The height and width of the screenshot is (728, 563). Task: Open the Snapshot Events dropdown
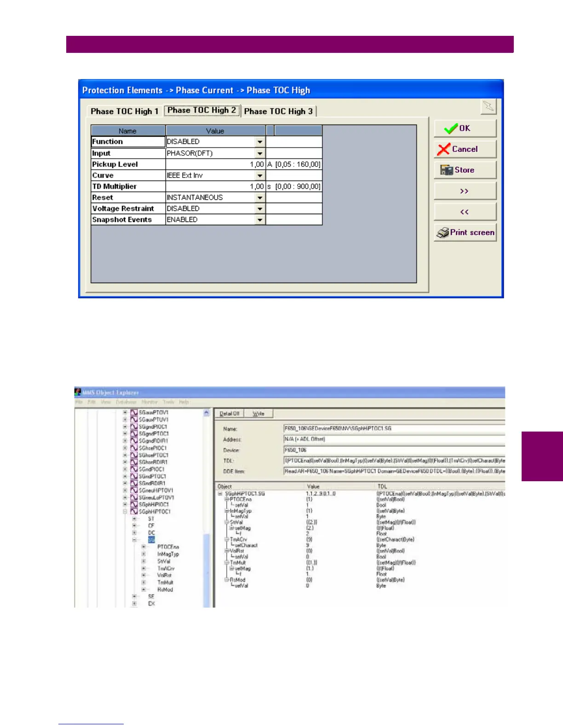coord(260,220)
